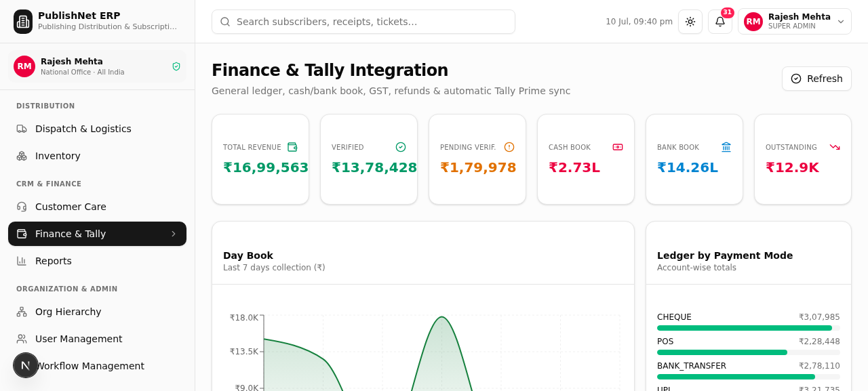Click Ledger by Payment Mode heading
This screenshot has height=391, width=868.
[x=725, y=255]
